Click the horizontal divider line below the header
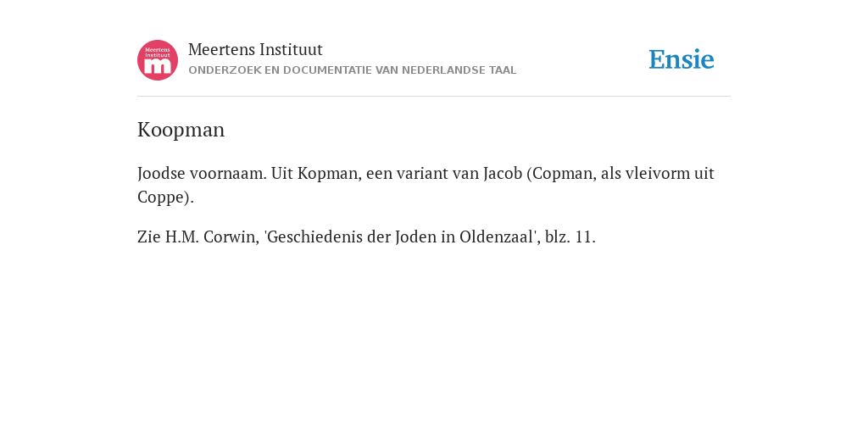 coord(434,97)
